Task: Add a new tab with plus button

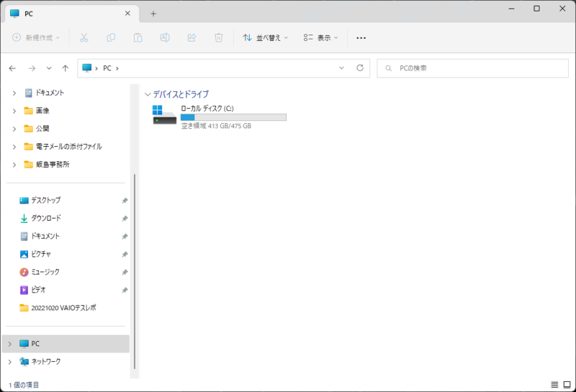Action: click(153, 14)
